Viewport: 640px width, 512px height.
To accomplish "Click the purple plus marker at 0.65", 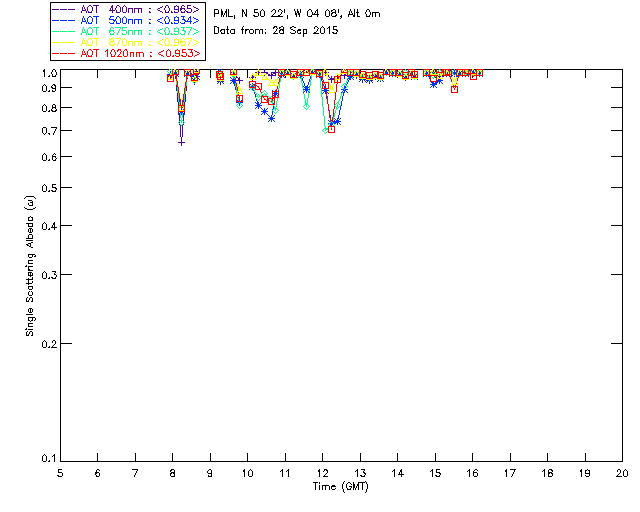I will [181, 142].
